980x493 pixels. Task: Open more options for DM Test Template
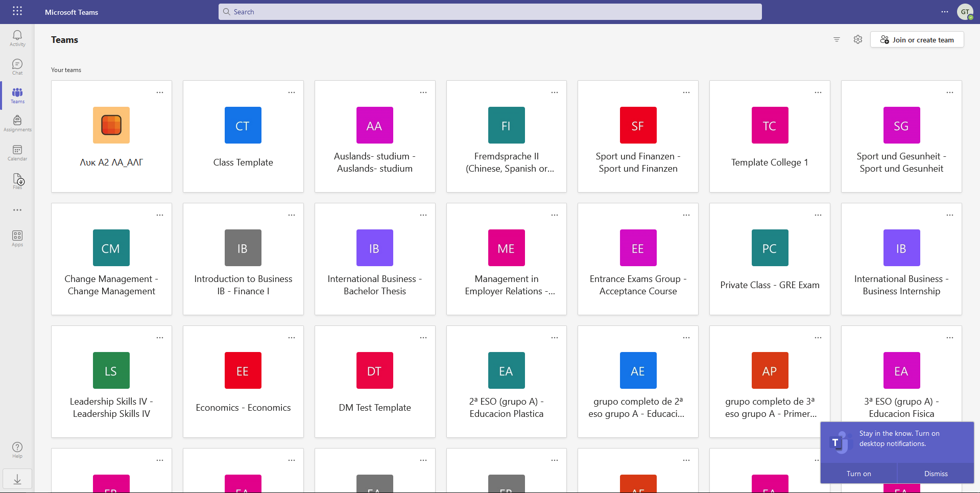coord(423,338)
